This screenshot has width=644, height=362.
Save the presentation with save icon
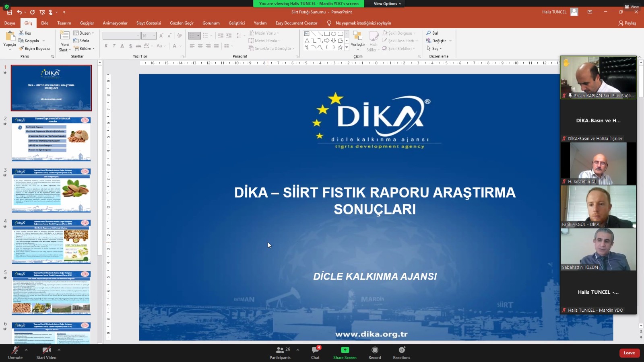[10, 12]
